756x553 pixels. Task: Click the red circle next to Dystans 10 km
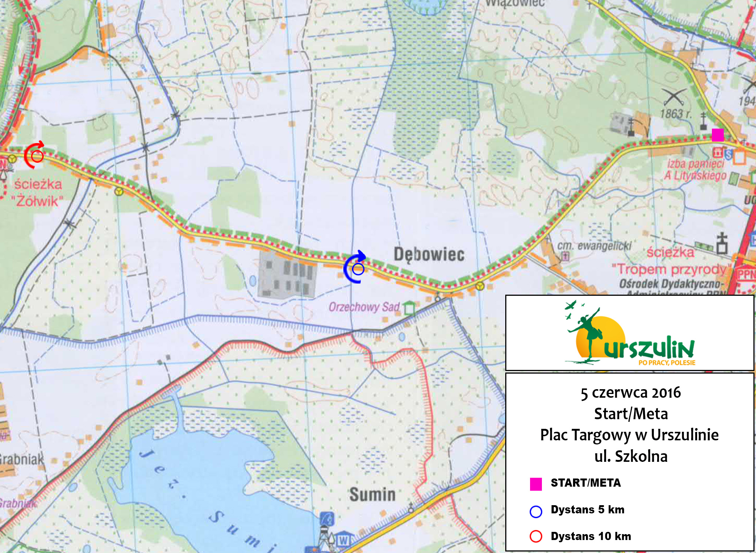pyautogui.click(x=536, y=536)
